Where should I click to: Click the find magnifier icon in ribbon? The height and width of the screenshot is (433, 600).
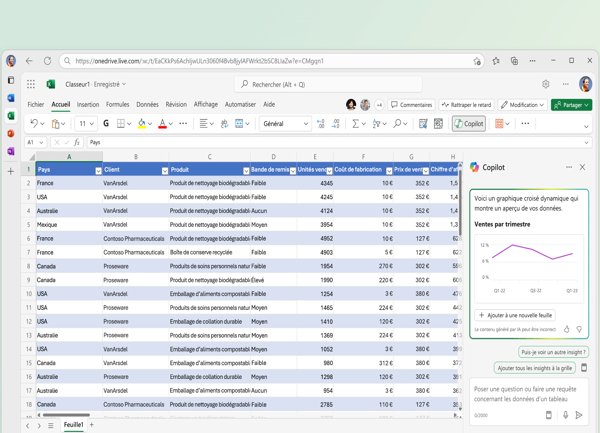[397, 124]
